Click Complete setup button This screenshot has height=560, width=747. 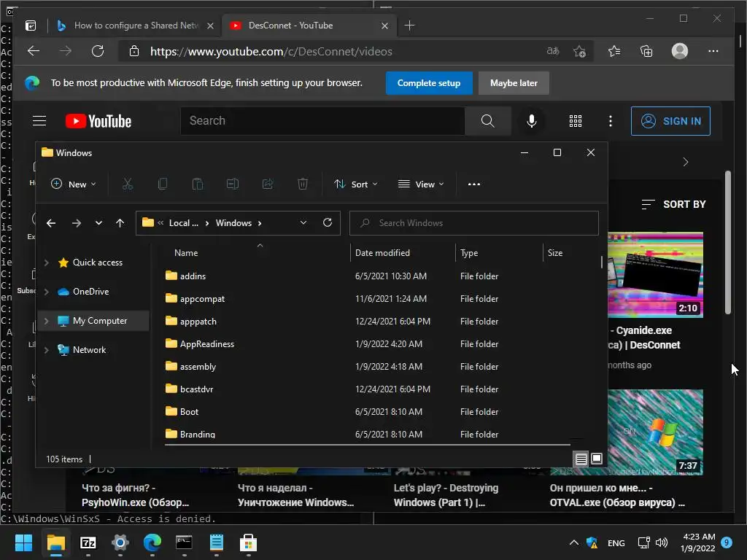(x=429, y=83)
